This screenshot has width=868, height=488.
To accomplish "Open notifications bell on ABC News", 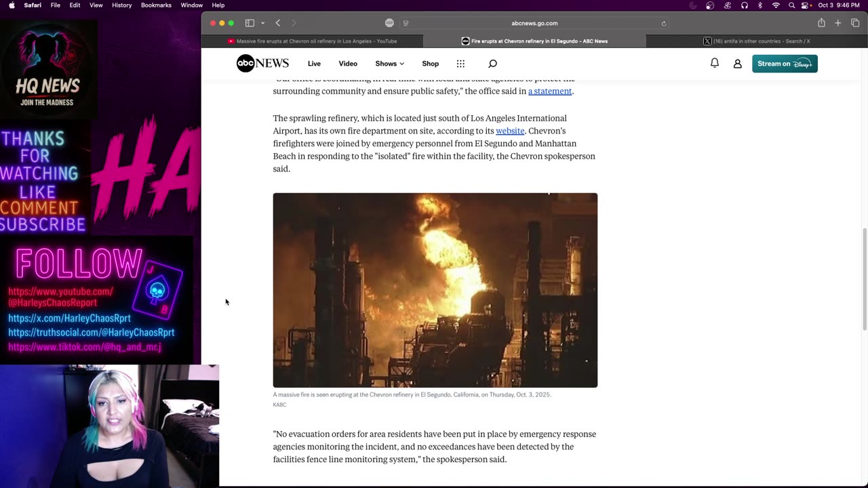I will (715, 63).
